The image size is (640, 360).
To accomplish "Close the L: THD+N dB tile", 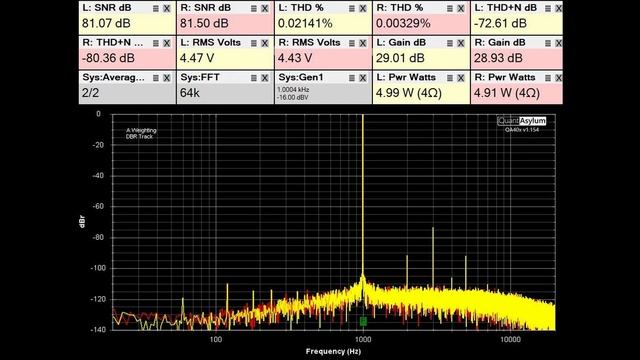I will click(x=558, y=8).
